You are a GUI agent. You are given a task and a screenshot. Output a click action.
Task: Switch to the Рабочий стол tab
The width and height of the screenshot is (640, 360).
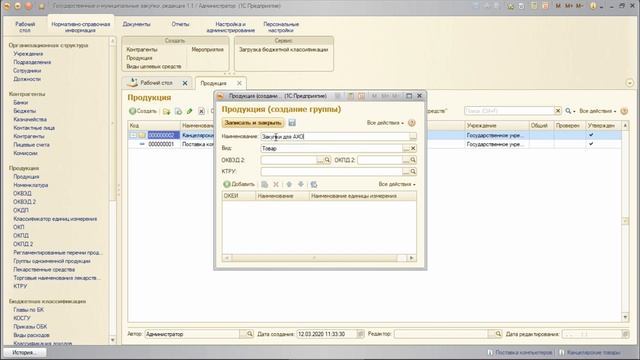(156, 83)
